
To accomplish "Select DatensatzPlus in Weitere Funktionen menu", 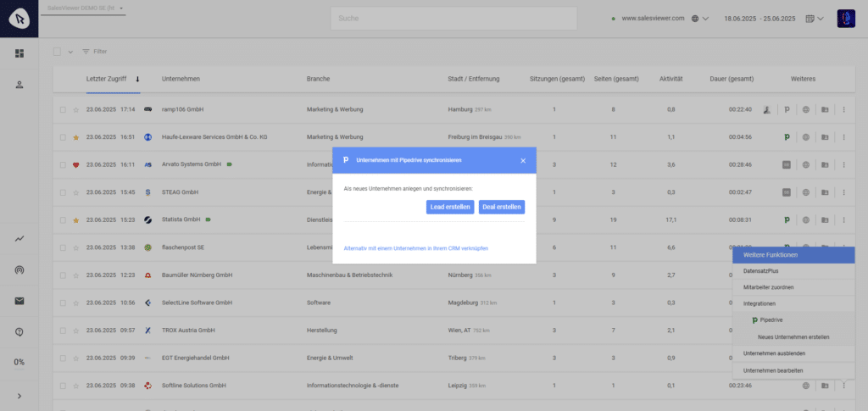I will tap(793, 272).
